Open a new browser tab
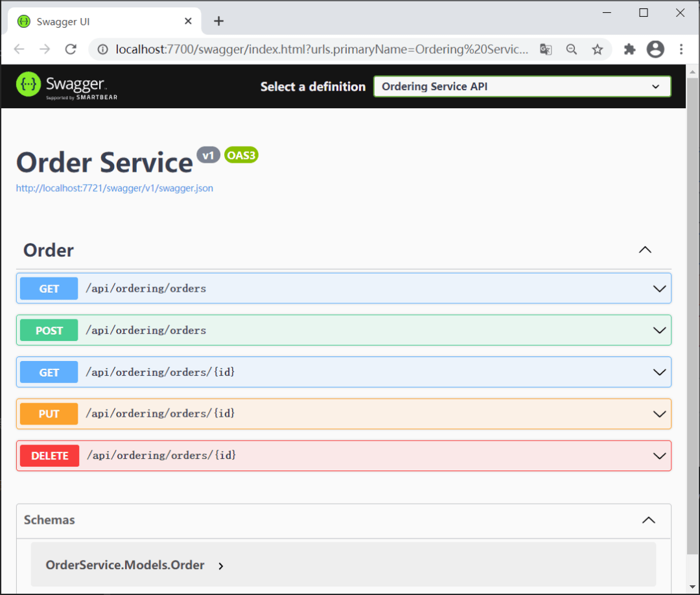Viewport: 700px width, 595px height. 219,21
